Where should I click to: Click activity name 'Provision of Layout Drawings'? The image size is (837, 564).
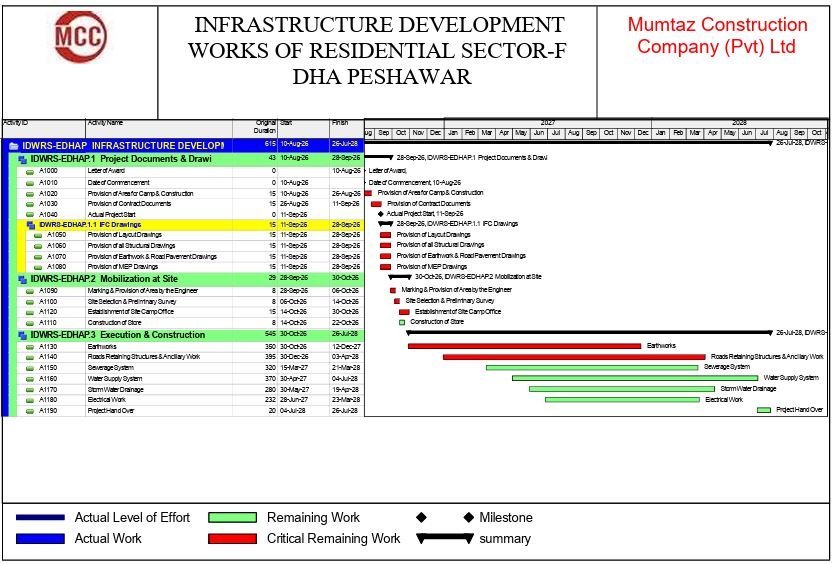tap(124, 235)
